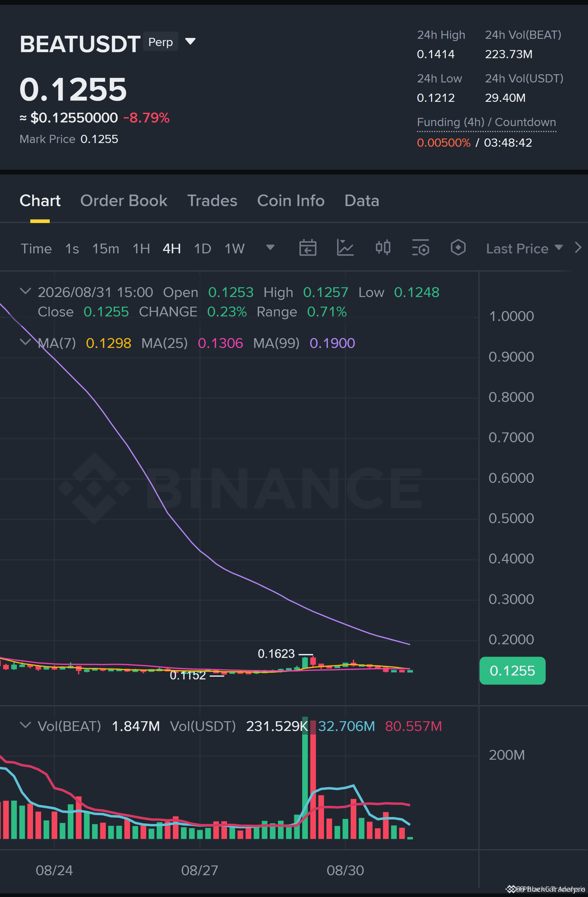This screenshot has width=588, height=897.
Task: Open candlestick chart style icon
Action: click(383, 248)
